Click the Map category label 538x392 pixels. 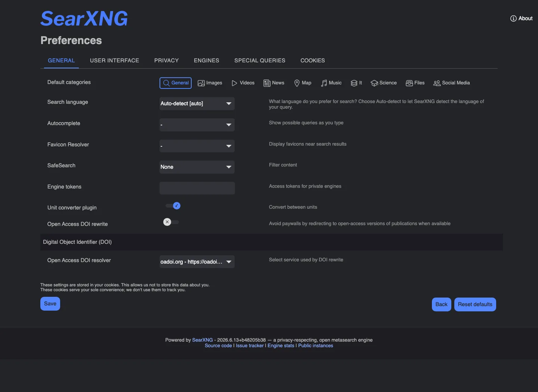306,83
